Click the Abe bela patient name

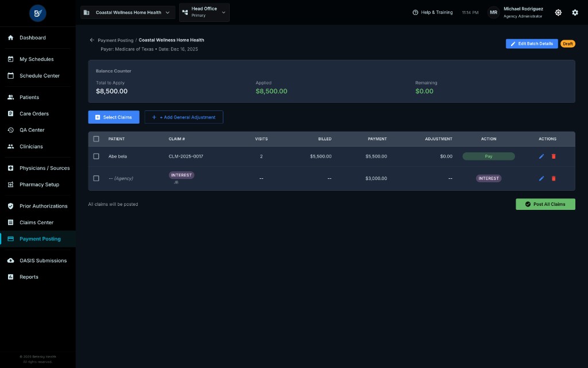pos(118,156)
